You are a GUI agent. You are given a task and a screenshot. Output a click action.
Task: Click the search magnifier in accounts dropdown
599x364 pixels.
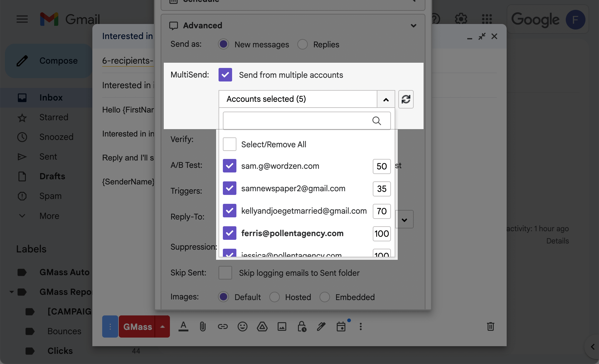[377, 121]
